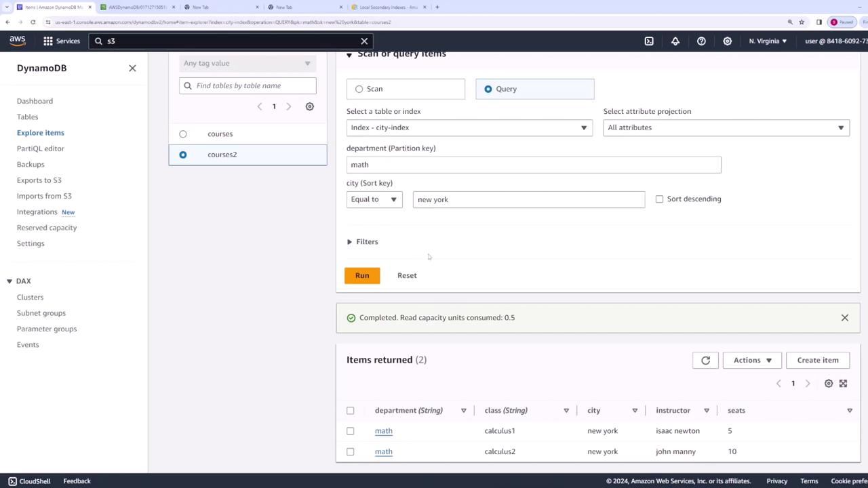Open the AWS console settings gear in top bar
The width and height of the screenshot is (868, 488).
[727, 41]
